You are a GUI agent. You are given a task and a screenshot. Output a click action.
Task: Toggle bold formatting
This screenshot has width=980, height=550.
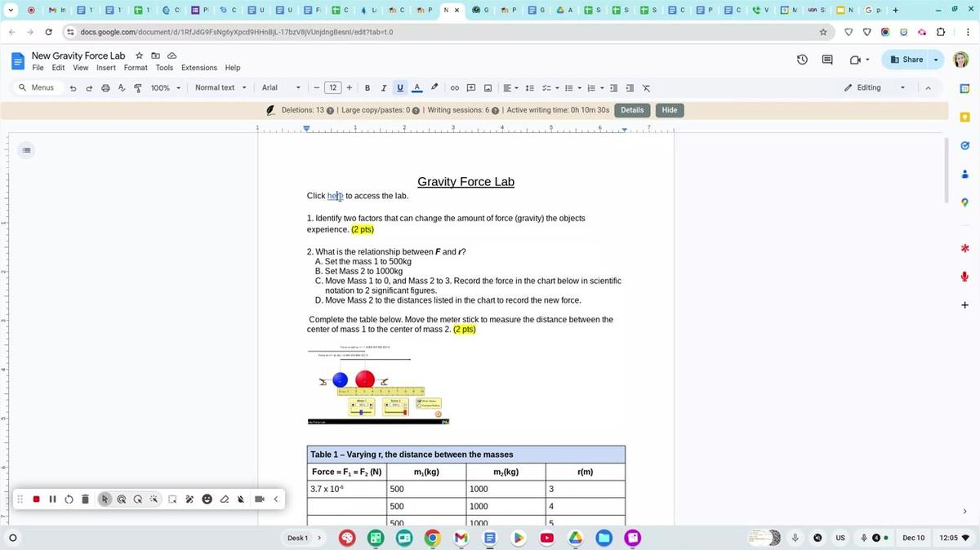click(367, 88)
